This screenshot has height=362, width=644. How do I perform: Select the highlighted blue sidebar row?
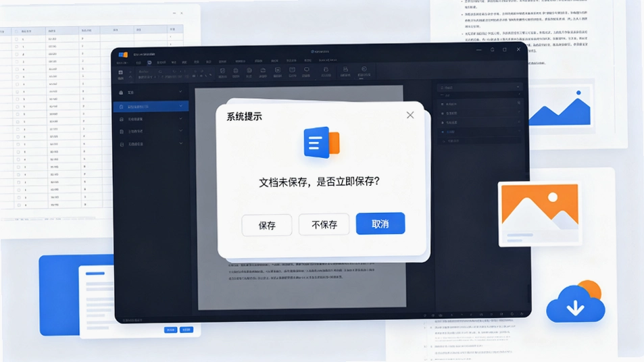click(x=151, y=106)
